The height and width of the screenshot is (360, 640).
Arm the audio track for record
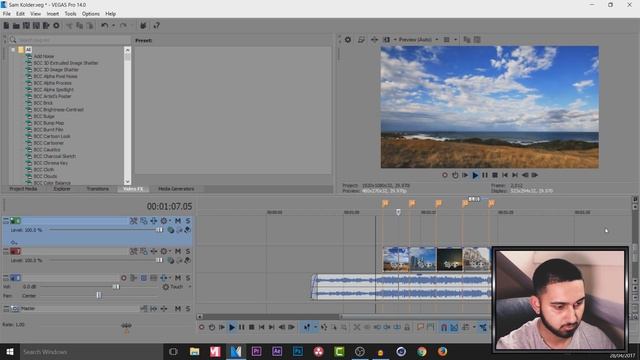click(x=124, y=278)
